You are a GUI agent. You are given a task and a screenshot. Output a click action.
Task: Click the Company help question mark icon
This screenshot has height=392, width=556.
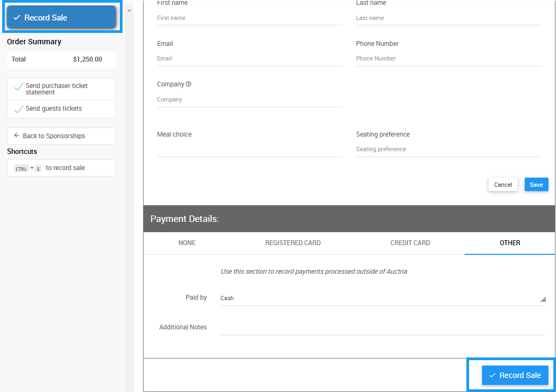point(188,84)
